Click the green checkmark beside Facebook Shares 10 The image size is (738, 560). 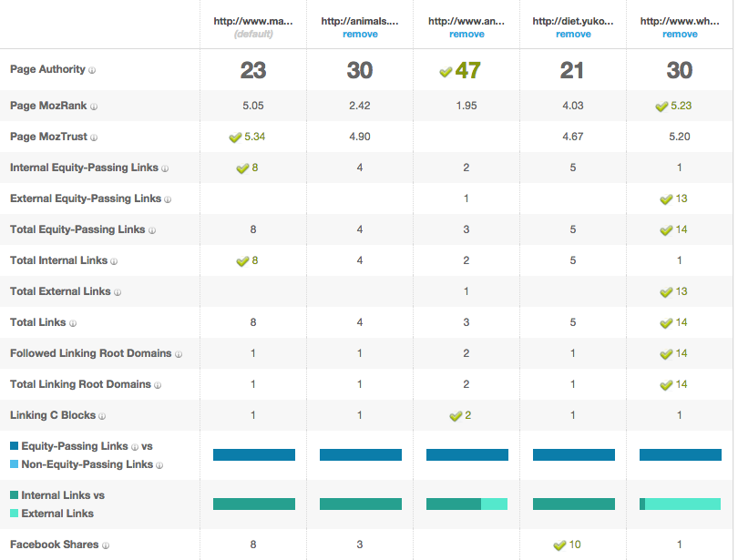click(560, 545)
